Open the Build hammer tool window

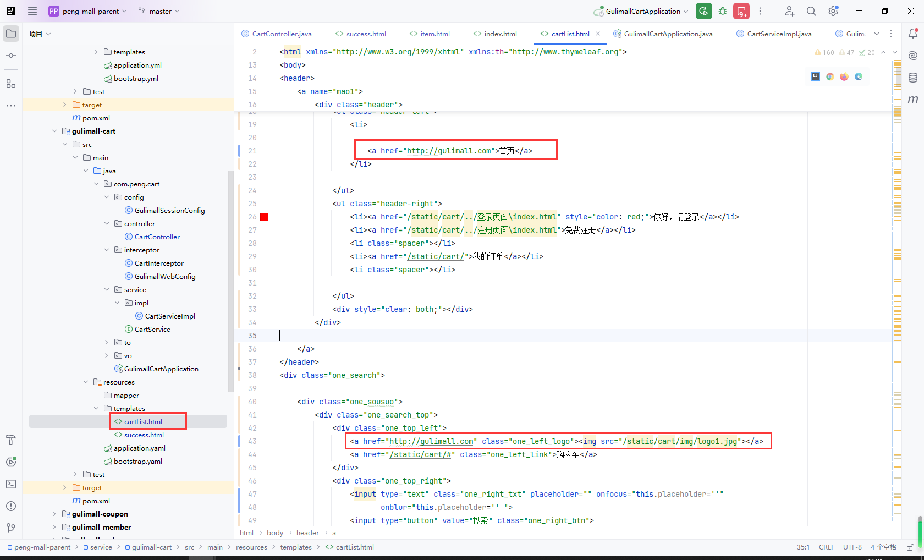click(11, 440)
